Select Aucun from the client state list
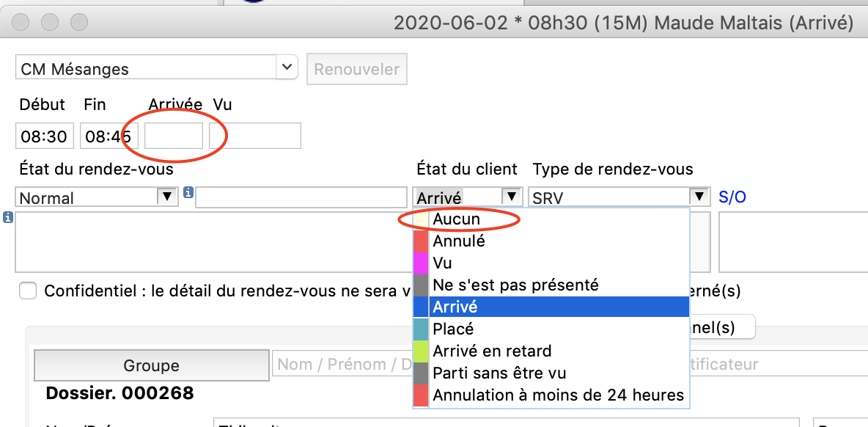868x427 pixels. [456, 219]
